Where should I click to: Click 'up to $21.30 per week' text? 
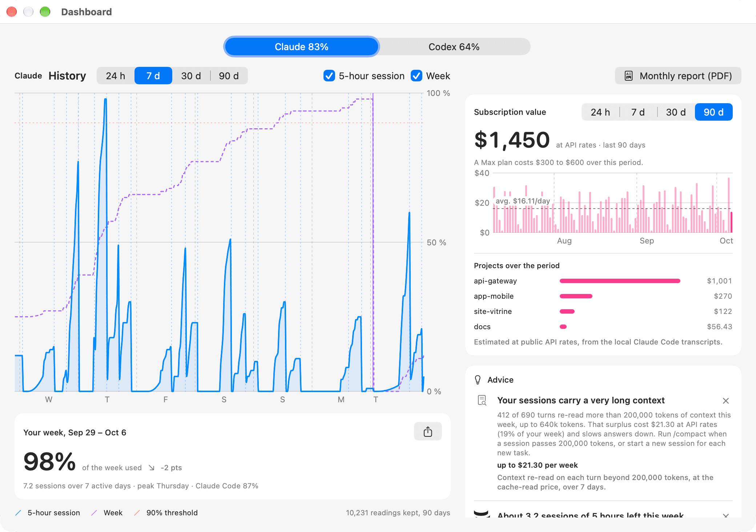[538, 465]
